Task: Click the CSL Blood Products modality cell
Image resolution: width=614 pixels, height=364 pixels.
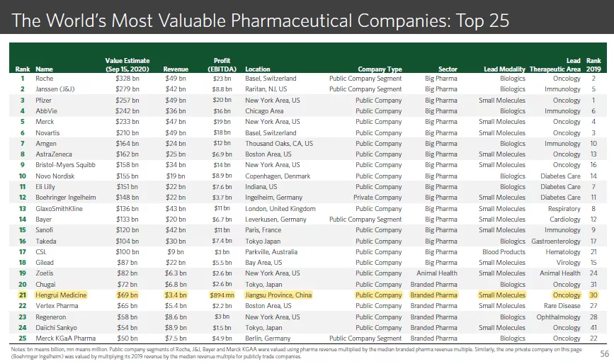Action: click(504, 251)
